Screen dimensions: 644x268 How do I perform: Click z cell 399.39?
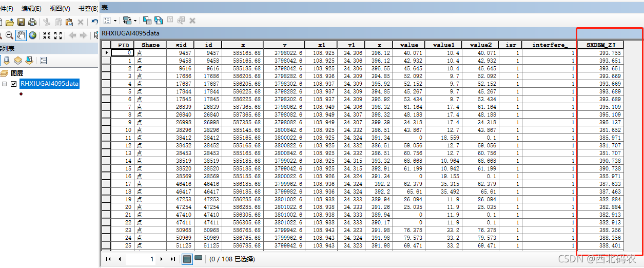click(380, 123)
